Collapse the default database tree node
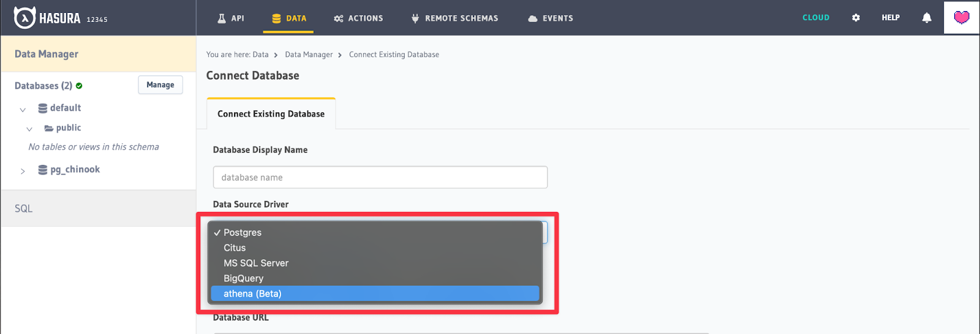 23,110
